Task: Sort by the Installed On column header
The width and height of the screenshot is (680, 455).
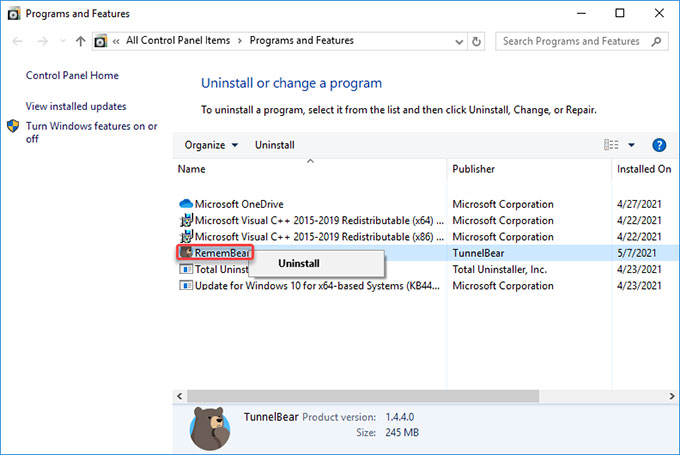Action: coord(644,169)
